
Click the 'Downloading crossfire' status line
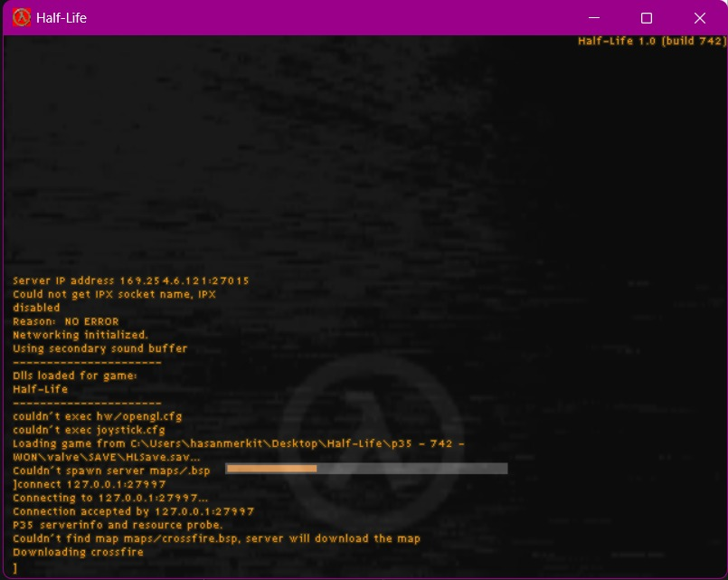[78, 552]
